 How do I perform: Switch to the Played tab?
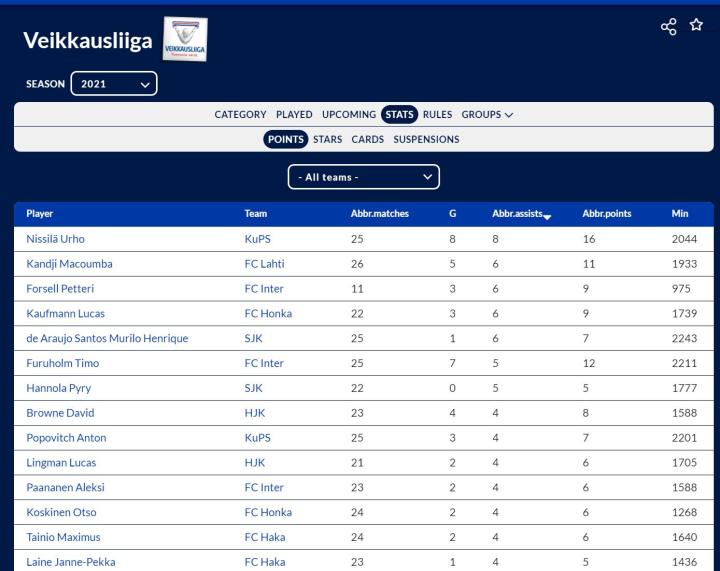(x=294, y=114)
